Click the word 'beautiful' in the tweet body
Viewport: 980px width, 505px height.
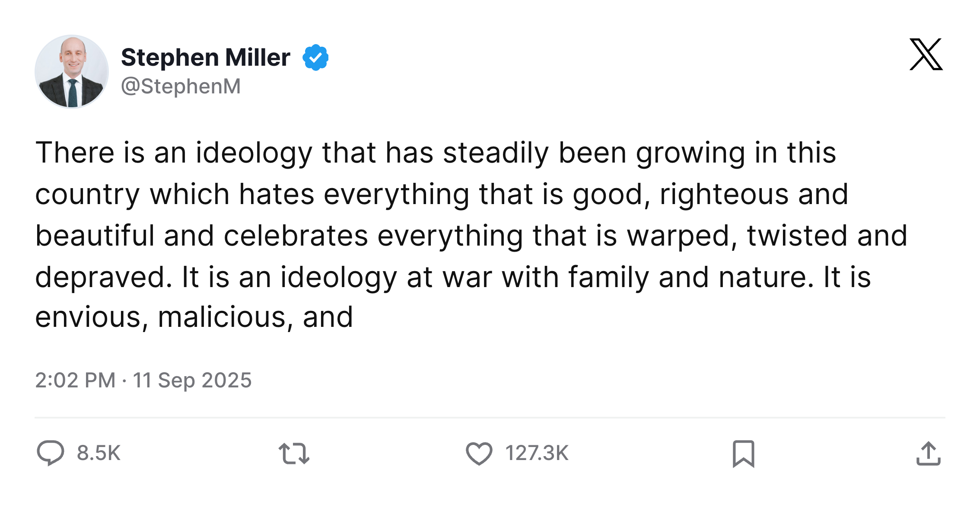click(95, 236)
